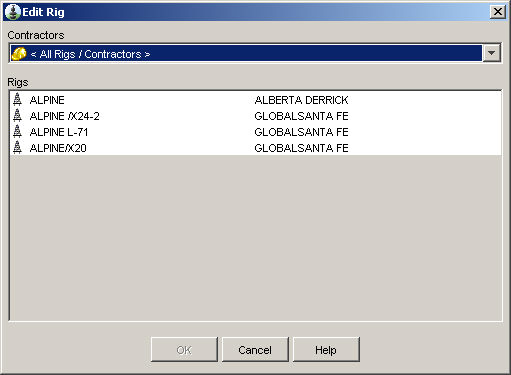The image size is (511, 375).
Task: Close the Edit Rig window
Action: coord(498,12)
